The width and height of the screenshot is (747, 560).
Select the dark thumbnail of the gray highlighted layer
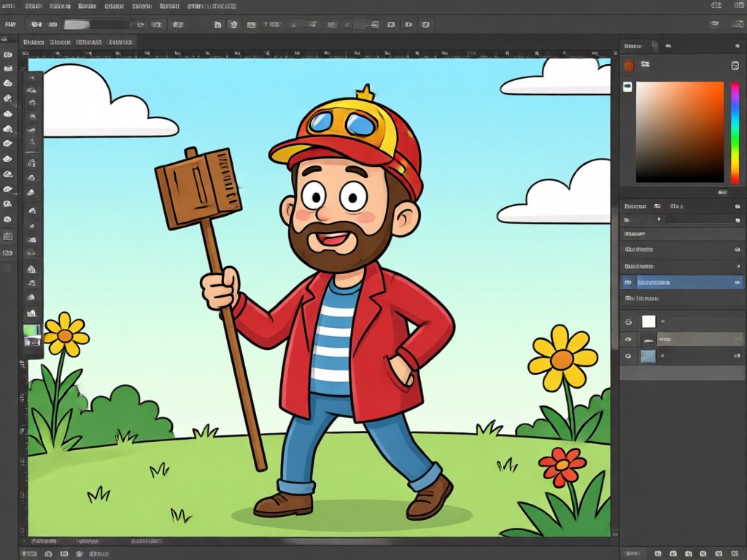click(649, 339)
